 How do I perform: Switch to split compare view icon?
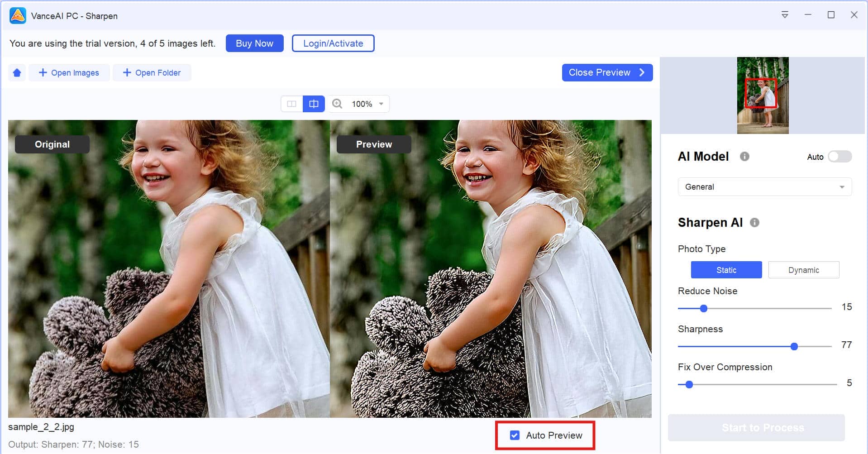tap(314, 104)
